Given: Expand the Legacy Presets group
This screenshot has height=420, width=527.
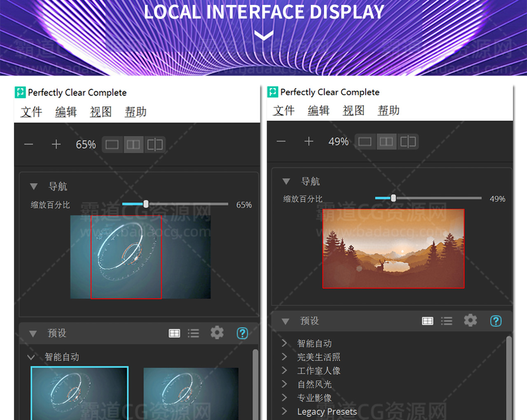Looking at the screenshot, I should [x=284, y=411].
